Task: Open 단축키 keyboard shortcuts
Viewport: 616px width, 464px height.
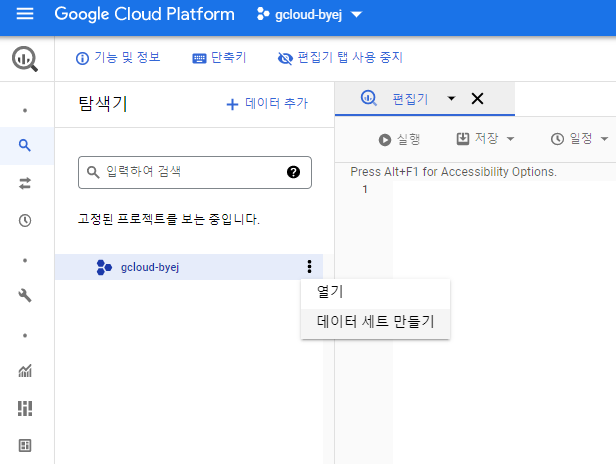Action: pyautogui.click(x=219, y=58)
